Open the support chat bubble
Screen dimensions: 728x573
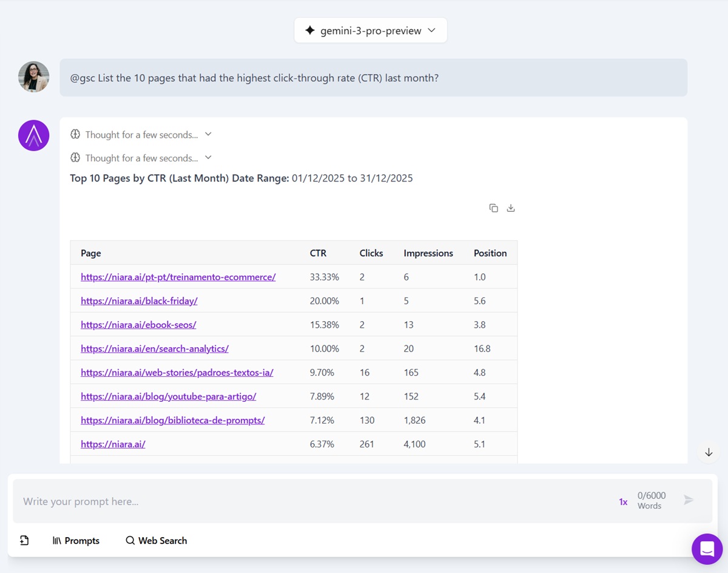click(707, 549)
